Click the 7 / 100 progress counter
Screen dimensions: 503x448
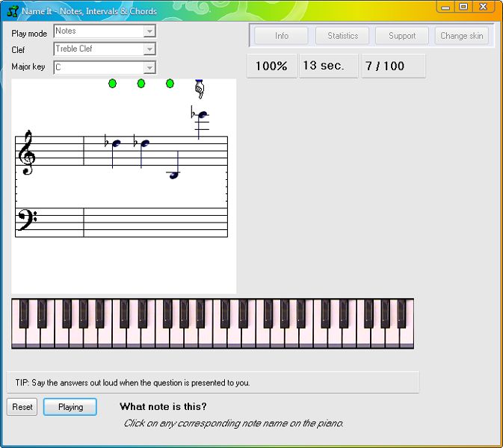[x=394, y=66]
